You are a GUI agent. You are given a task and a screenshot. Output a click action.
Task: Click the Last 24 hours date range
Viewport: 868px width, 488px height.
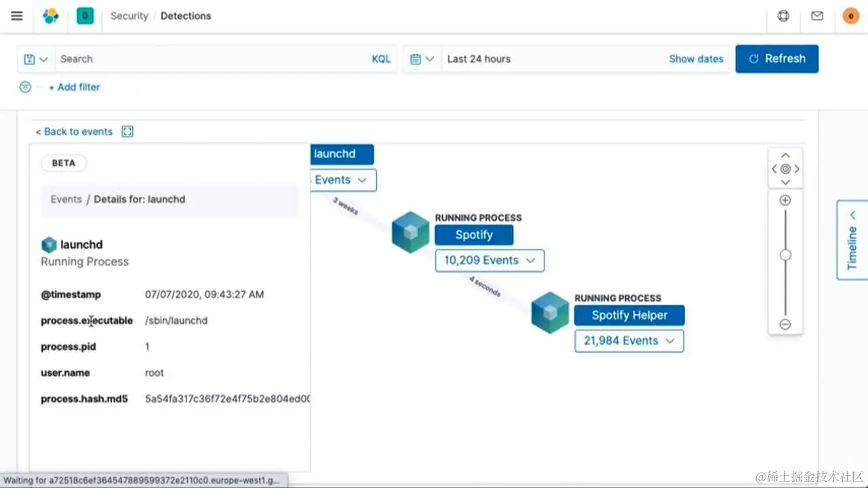coord(479,59)
